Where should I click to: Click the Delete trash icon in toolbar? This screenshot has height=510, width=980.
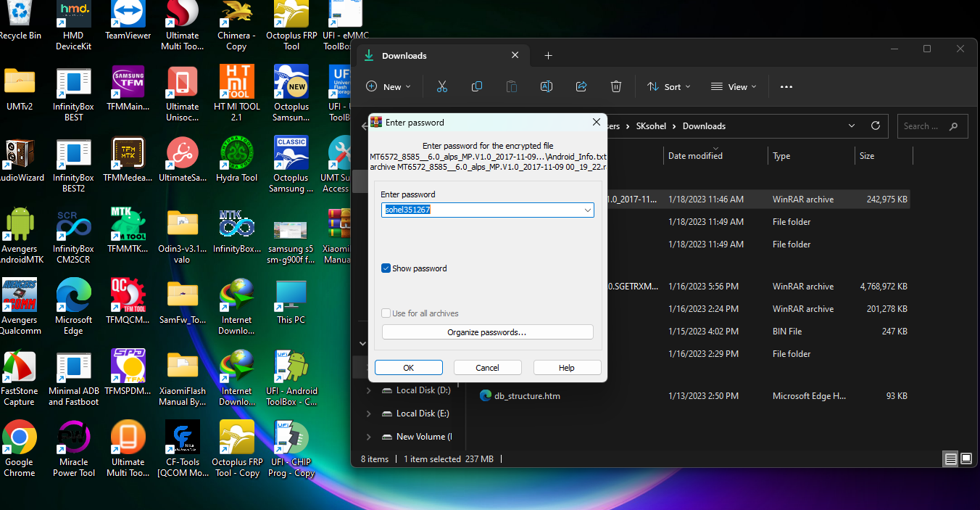pos(616,86)
